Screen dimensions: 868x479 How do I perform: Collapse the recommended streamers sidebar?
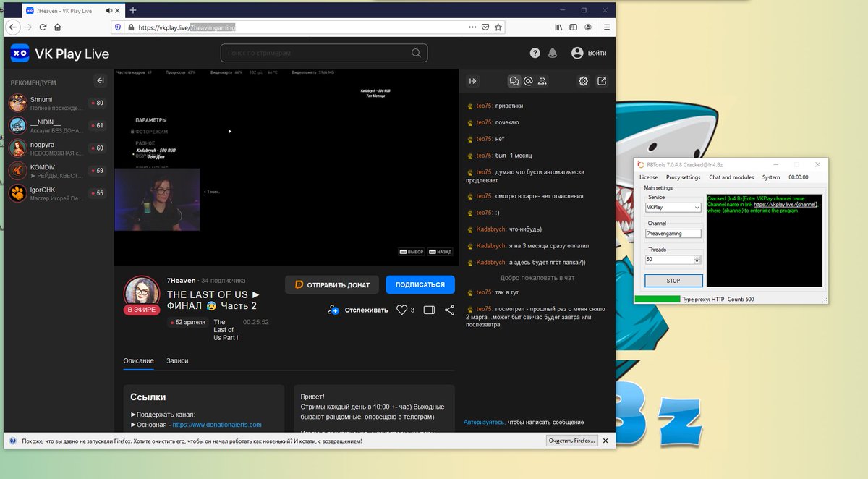coord(101,81)
